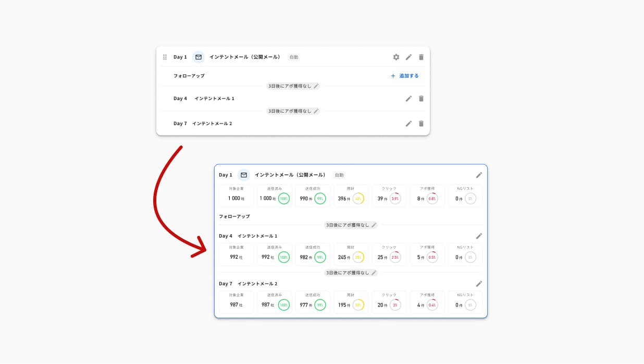Select Day 1 クリック value 39 件
The height and width of the screenshot is (364, 644).
382,199
